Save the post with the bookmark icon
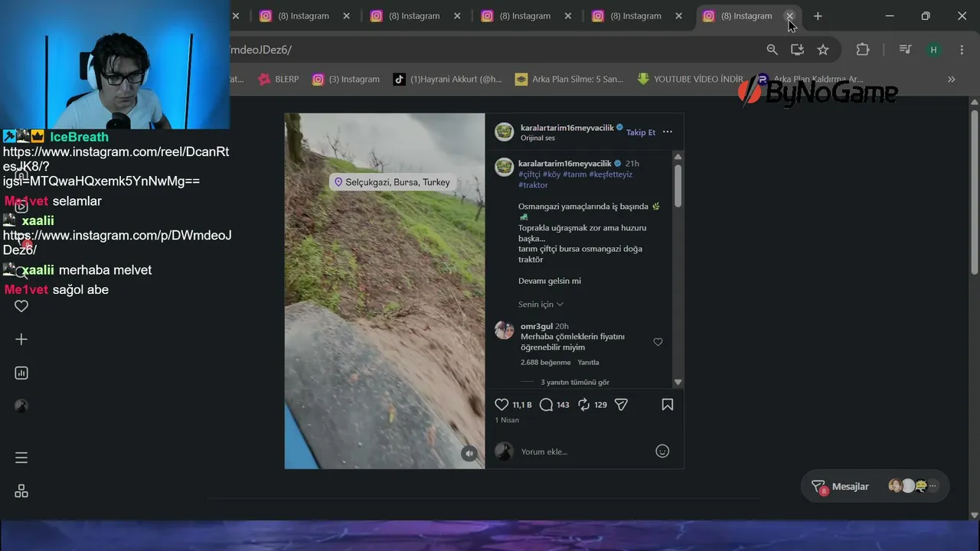Viewport: 980px width, 551px height. [x=668, y=405]
